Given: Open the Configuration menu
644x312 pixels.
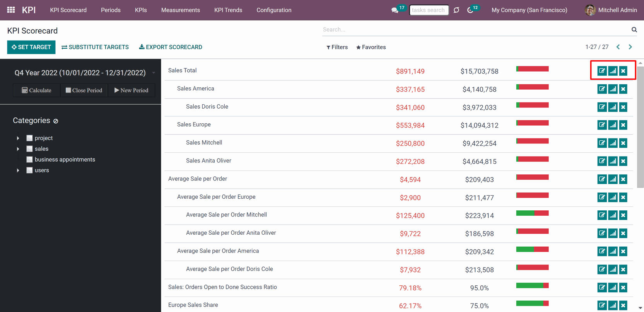Looking at the screenshot, I should click(274, 10).
